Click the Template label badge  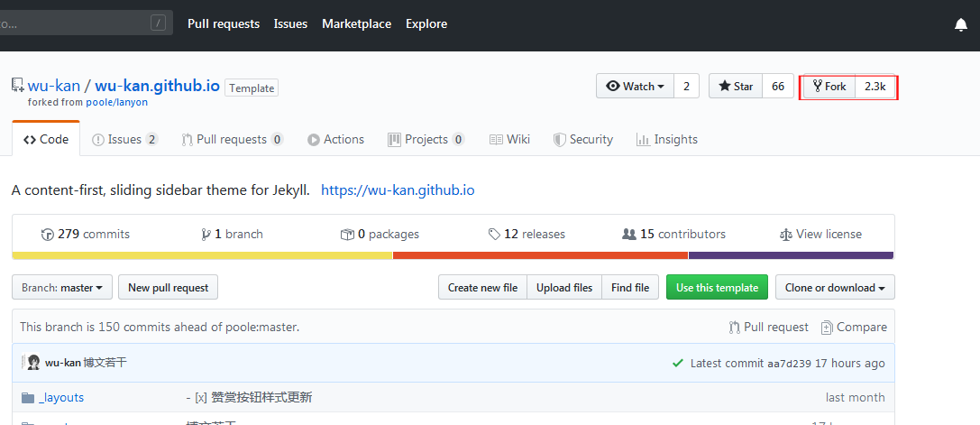(252, 88)
